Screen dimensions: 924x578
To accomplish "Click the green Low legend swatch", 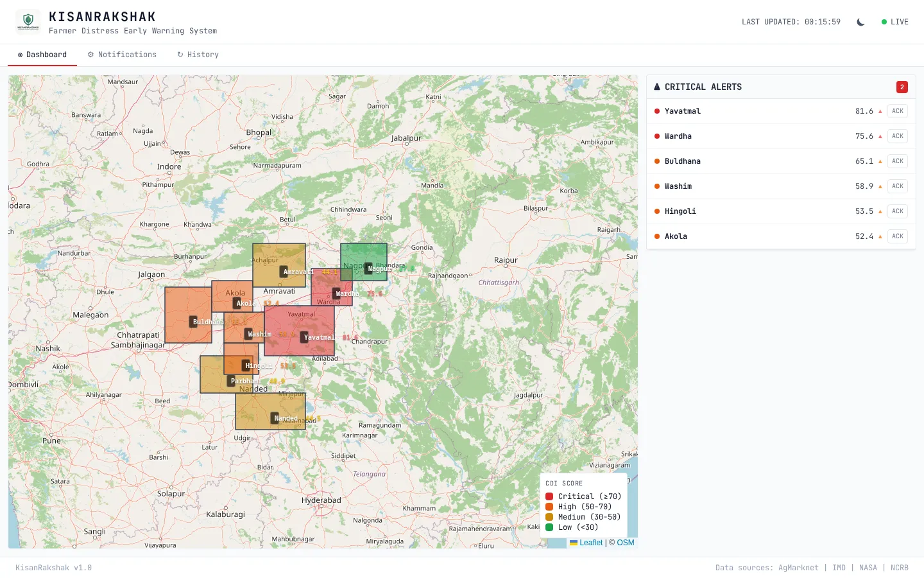I will [549, 527].
